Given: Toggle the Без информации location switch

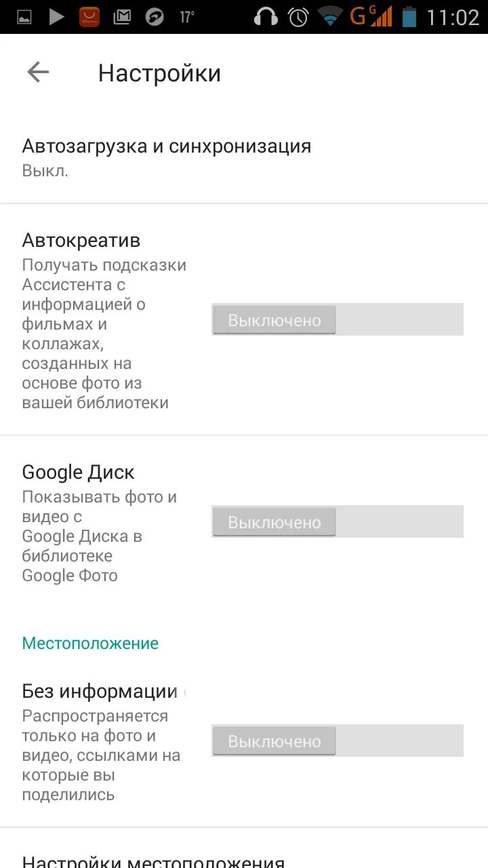Looking at the screenshot, I should (x=337, y=741).
